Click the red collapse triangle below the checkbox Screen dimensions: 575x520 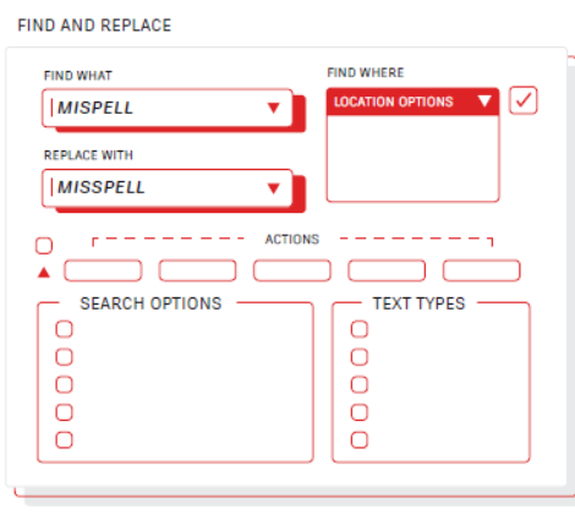click(44, 272)
